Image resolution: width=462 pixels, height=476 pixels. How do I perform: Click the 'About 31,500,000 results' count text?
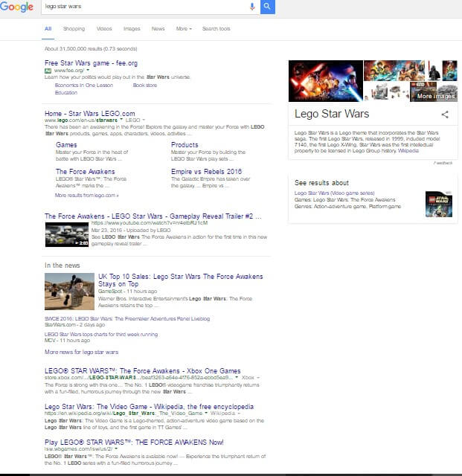91,48
